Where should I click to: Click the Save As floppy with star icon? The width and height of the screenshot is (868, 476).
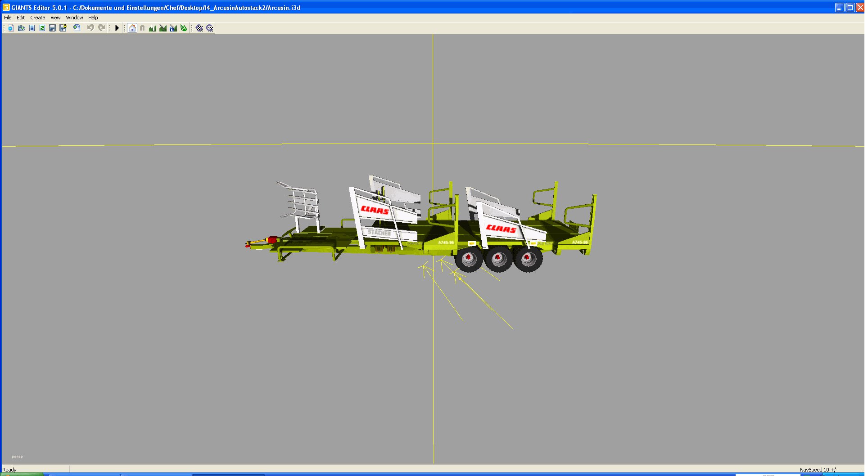(x=63, y=28)
